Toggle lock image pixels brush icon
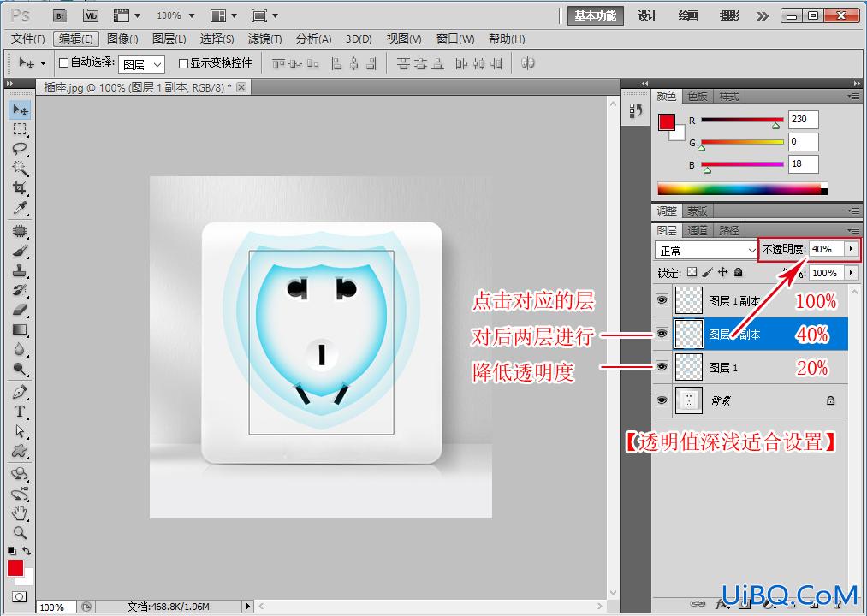Viewport: 867px width, 616px height. tap(707, 272)
